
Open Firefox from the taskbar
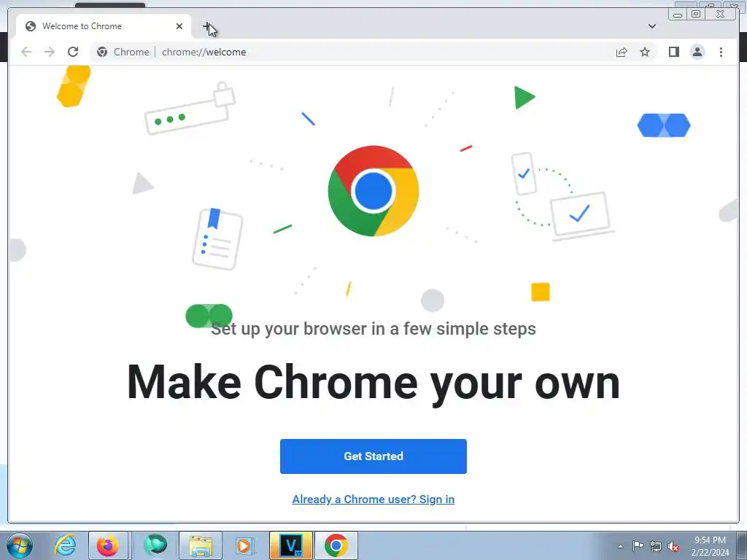pyautogui.click(x=108, y=545)
